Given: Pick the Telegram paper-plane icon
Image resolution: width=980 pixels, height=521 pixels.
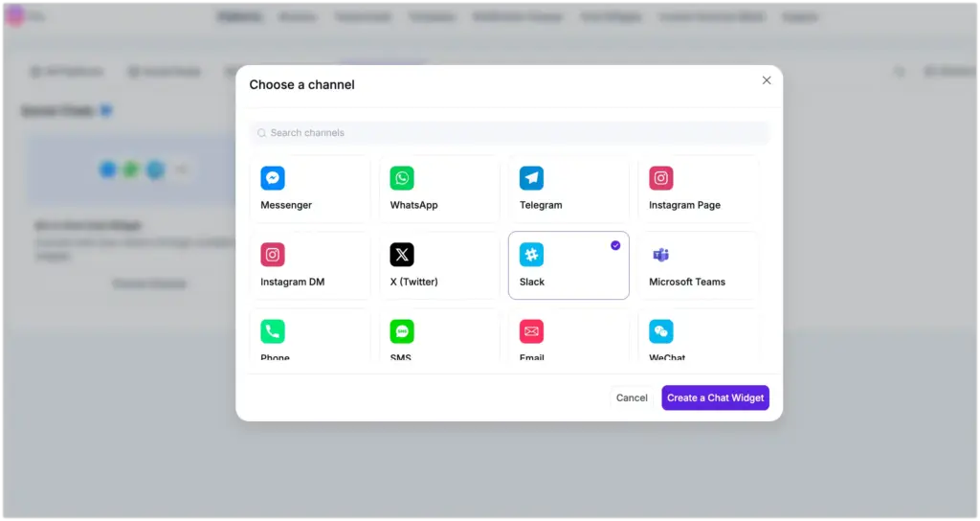Looking at the screenshot, I should [531, 178].
